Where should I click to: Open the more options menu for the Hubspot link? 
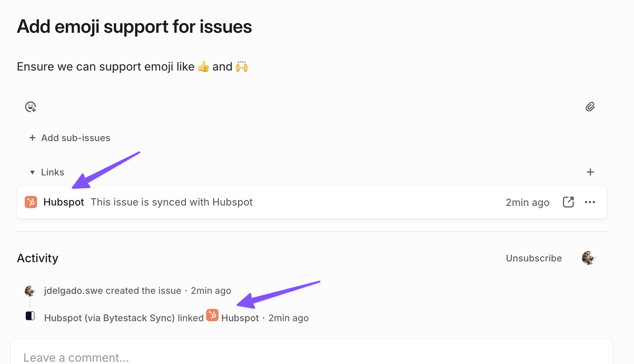tap(590, 202)
